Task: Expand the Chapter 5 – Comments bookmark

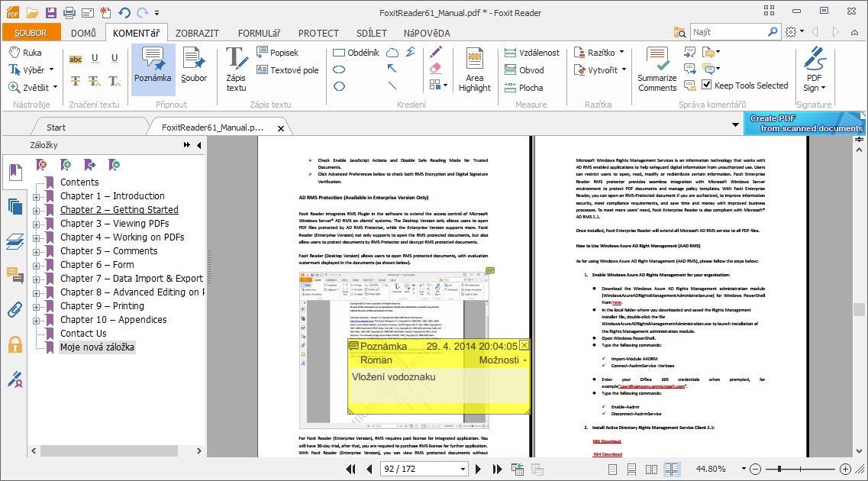Action: [36, 252]
